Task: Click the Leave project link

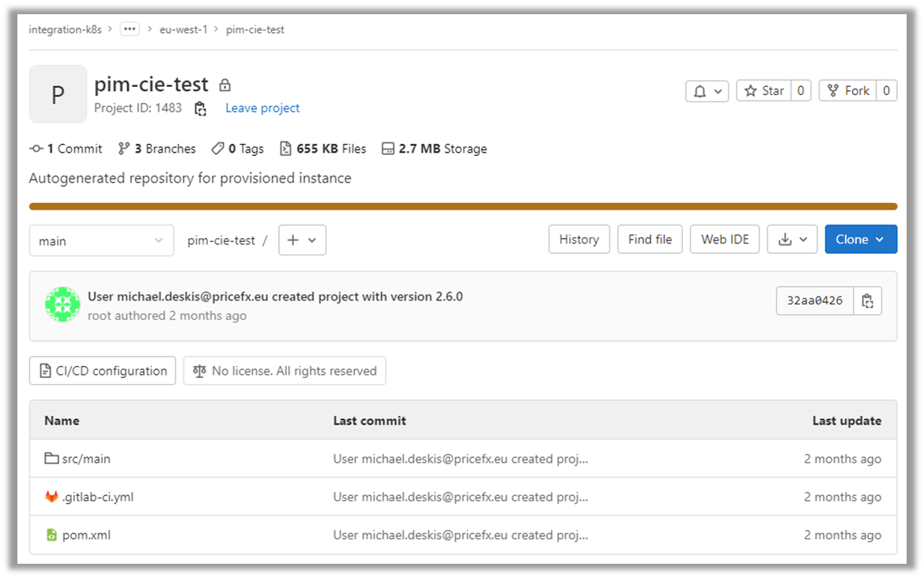Action: (x=262, y=108)
